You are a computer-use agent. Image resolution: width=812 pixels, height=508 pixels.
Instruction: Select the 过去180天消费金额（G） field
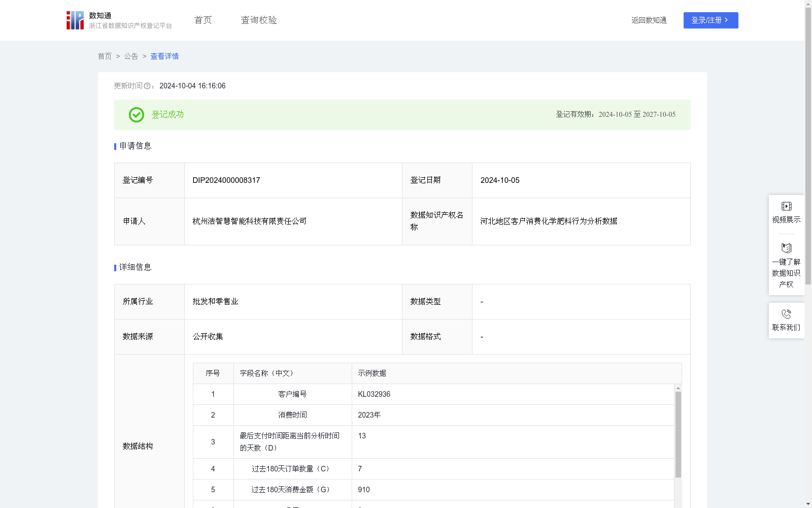pos(292,490)
